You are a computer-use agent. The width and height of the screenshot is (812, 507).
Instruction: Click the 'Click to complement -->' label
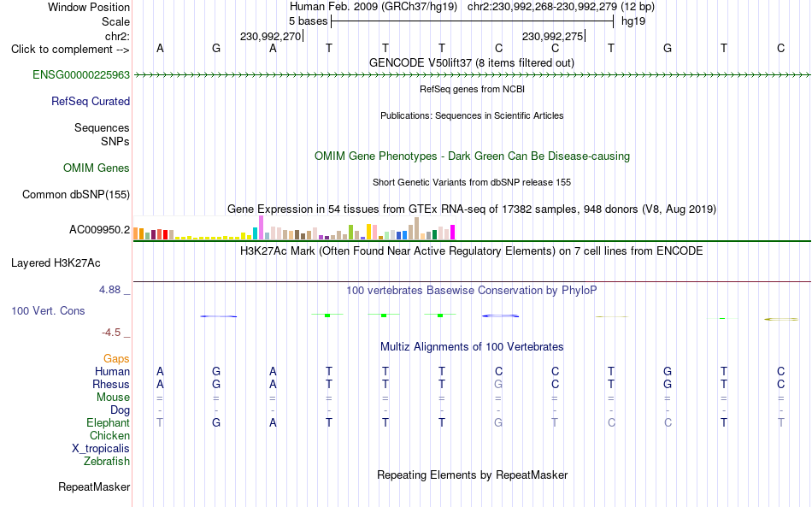pos(70,50)
